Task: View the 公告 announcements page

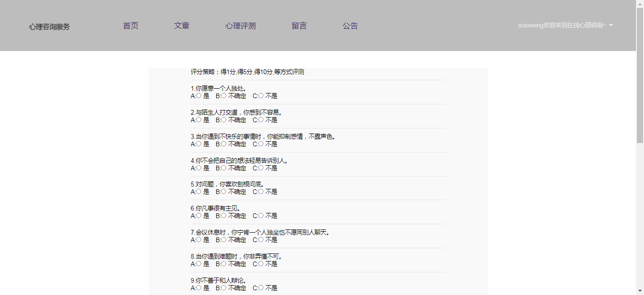Action: tap(350, 26)
